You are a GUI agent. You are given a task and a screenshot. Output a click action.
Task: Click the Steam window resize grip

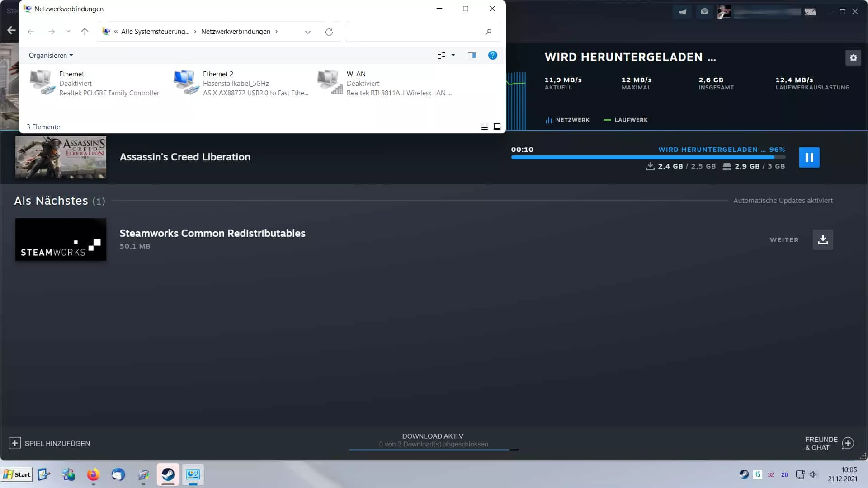click(863, 456)
